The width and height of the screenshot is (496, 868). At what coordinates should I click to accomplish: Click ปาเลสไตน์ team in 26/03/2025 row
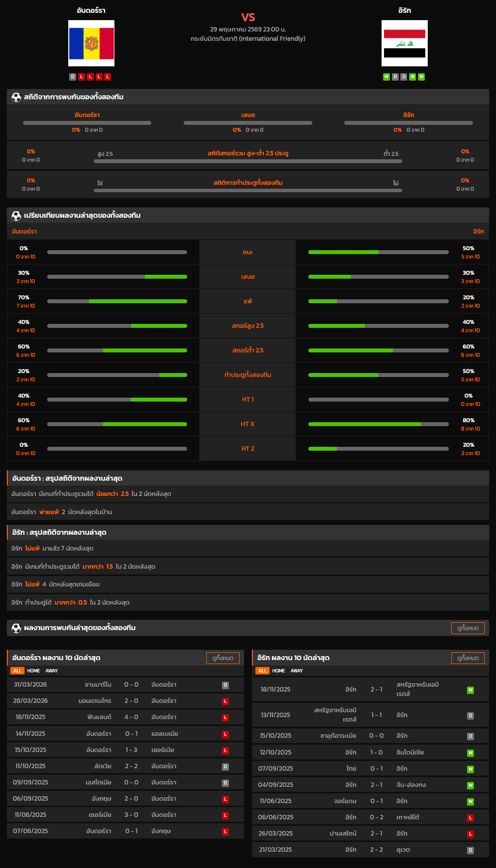343,834
